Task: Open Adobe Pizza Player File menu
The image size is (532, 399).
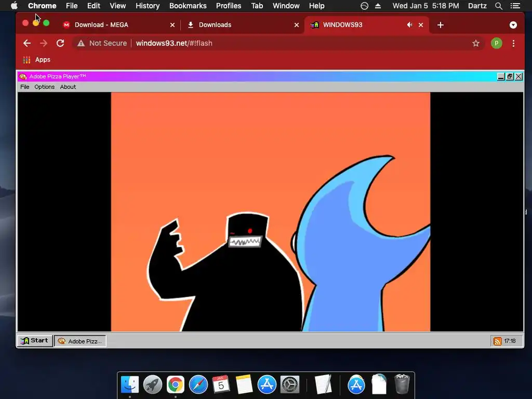Action: (x=25, y=87)
